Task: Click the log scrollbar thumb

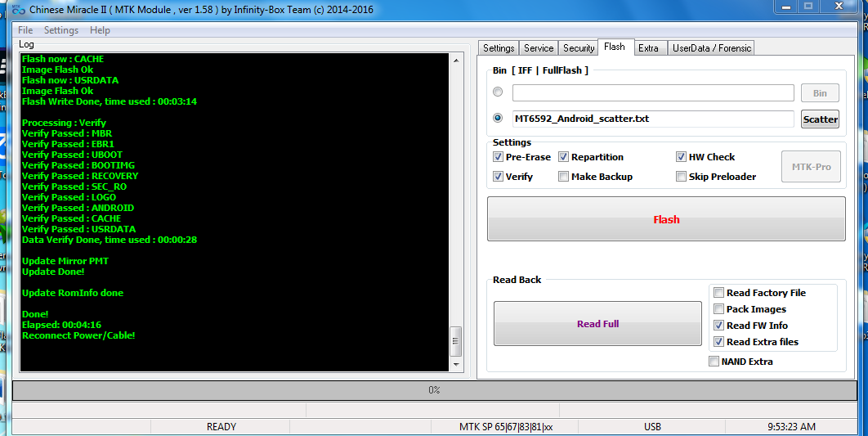Action: coord(456,341)
